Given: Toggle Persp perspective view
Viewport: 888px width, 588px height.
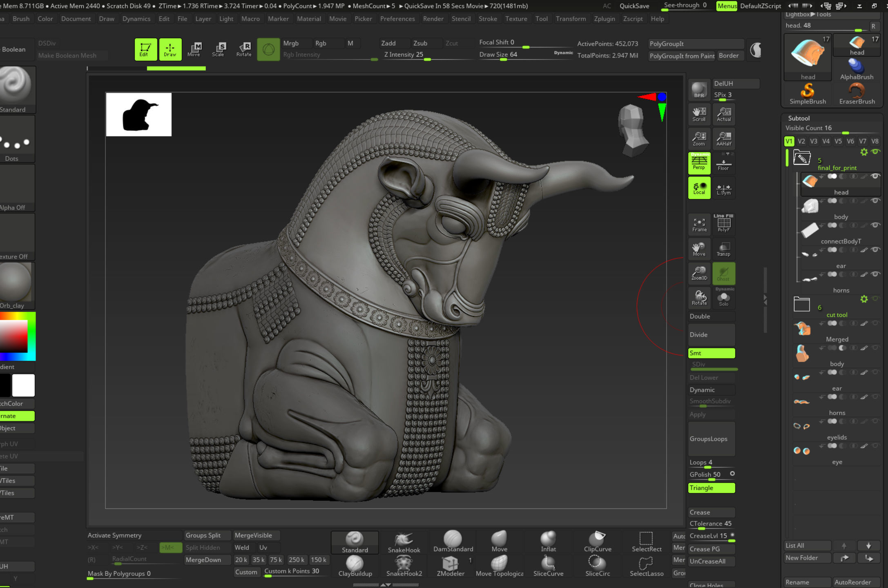Looking at the screenshot, I should (699, 163).
